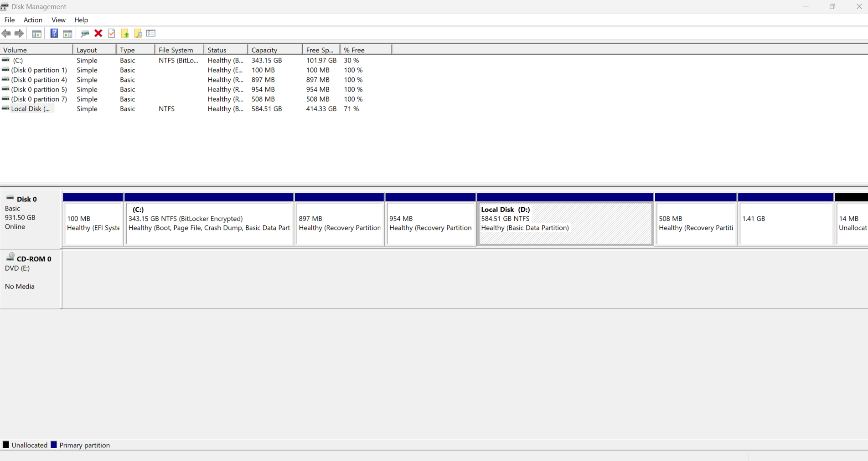Image resolution: width=868 pixels, height=461 pixels.
Task: Open the File menu
Action: pos(9,20)
